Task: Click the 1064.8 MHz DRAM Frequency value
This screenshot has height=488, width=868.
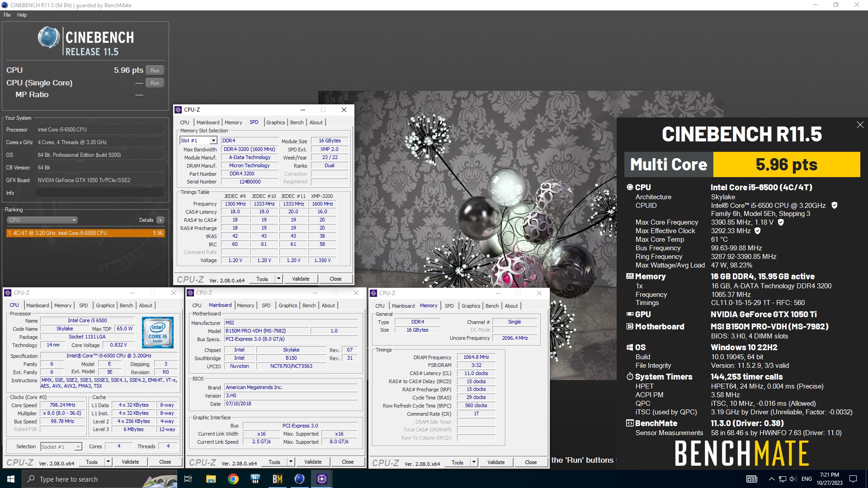Action: point(476,357)
